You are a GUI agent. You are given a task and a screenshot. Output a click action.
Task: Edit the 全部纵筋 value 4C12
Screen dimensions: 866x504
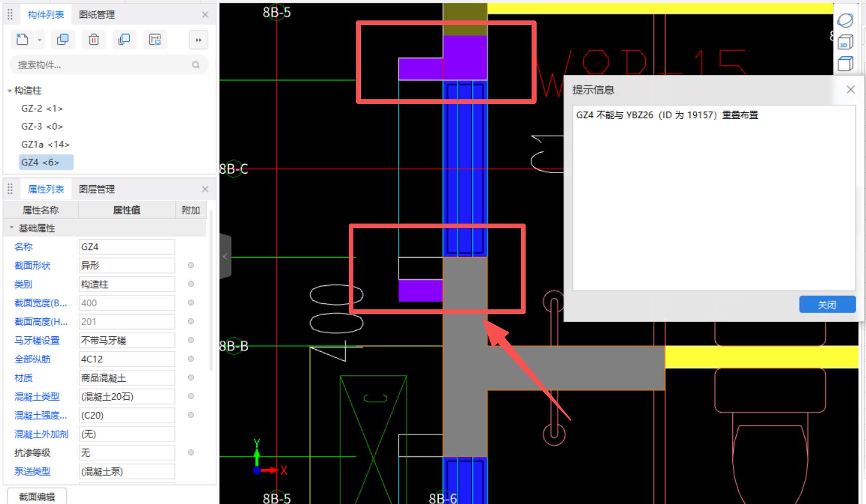[x=127, y=359]
